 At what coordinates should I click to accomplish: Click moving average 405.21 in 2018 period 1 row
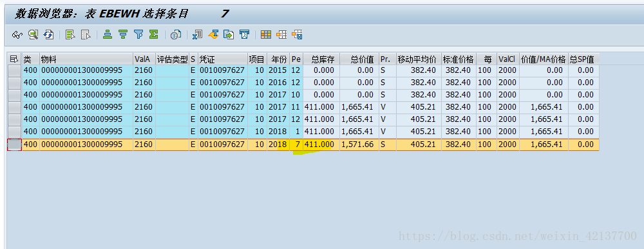pyautogui.click(x=419, y=132)
